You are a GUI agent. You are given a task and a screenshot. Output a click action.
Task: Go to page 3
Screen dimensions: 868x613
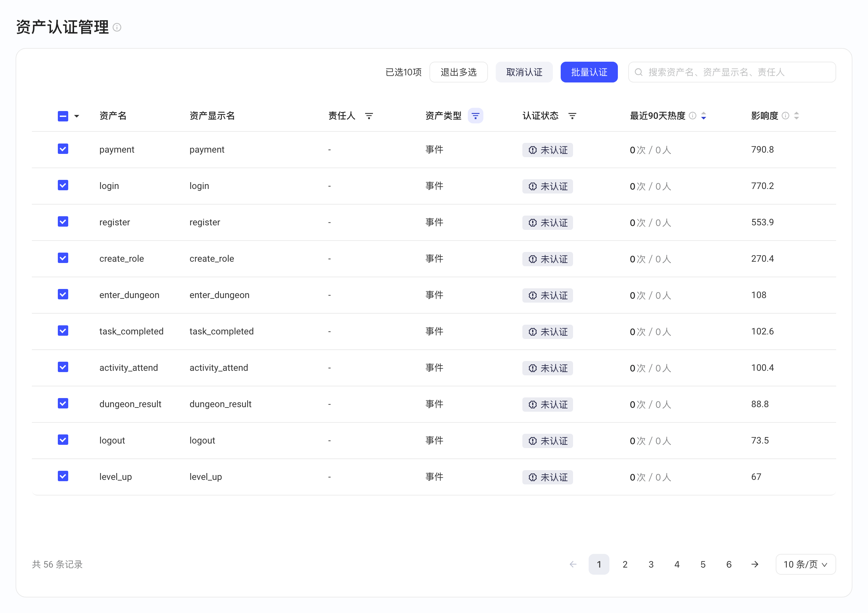(651, 564)
